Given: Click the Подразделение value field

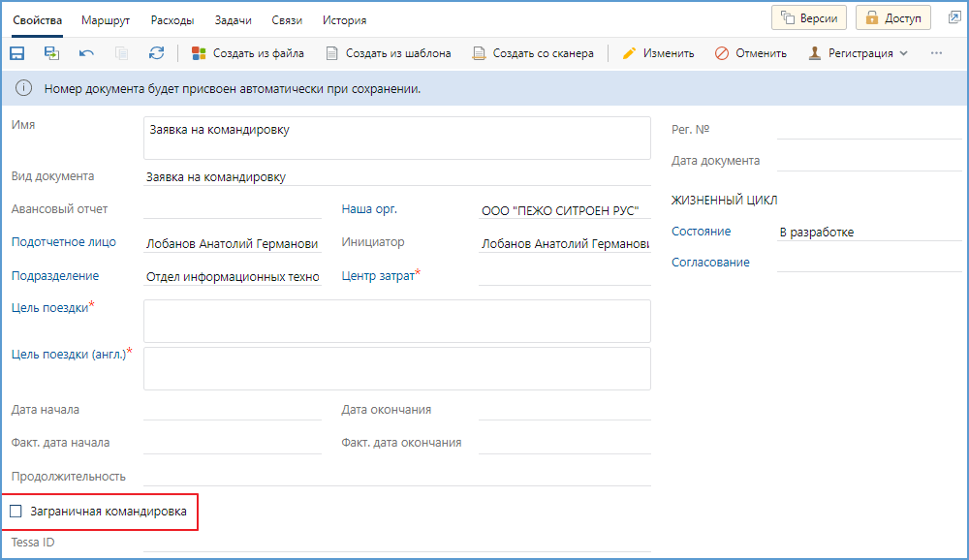Looking at the screenshot, I should [x=233, y=276].
